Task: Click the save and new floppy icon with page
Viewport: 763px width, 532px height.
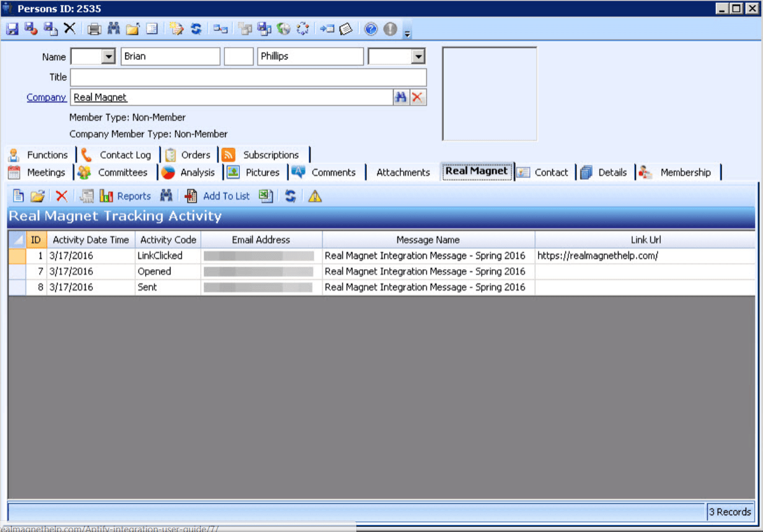Action: tap(51, 29)
